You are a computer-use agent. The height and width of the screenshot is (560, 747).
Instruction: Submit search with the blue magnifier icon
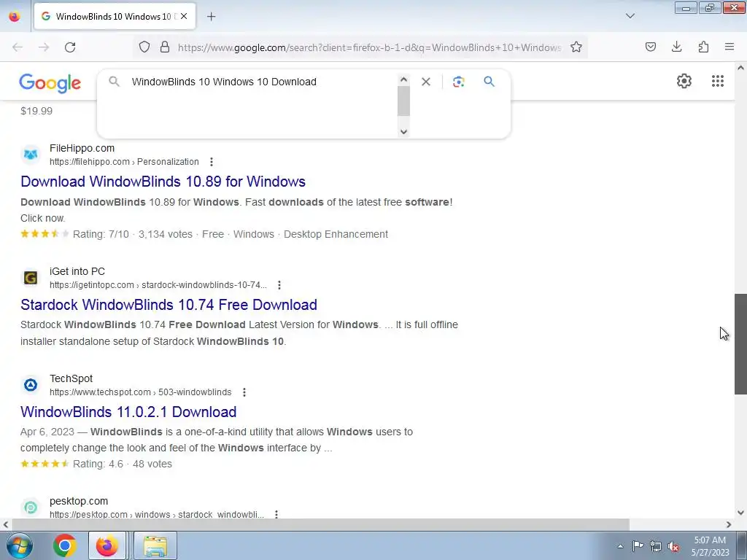(489, 82)
